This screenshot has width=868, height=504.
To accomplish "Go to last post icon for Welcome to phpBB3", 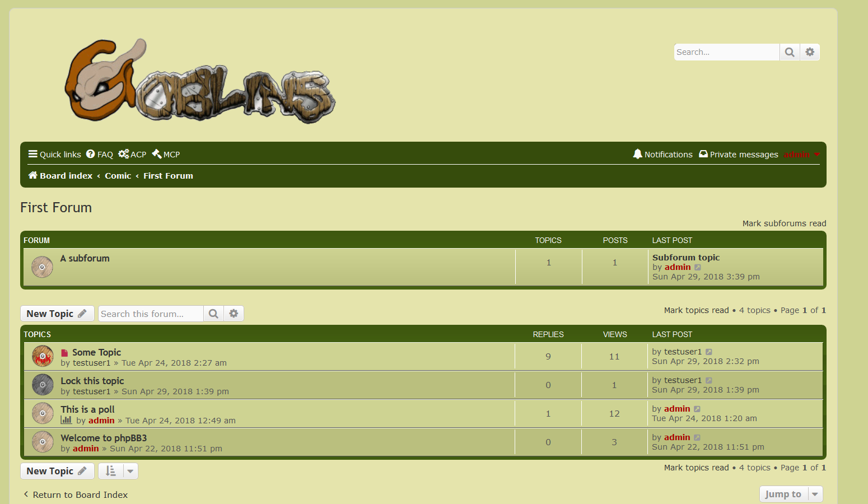I will (x=697, y=438).
